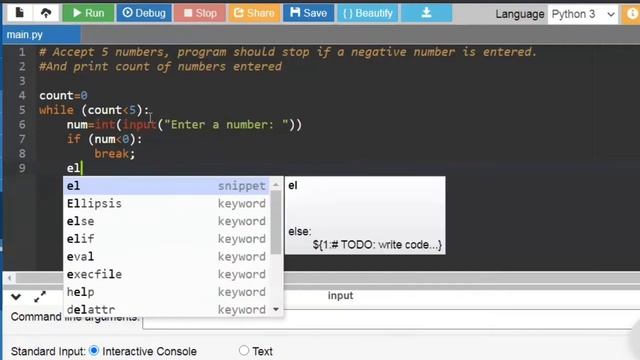This screenshot has width=640, height=360.
Task: Save the current code
Action: pyautogui.click(x=308, y=13)
